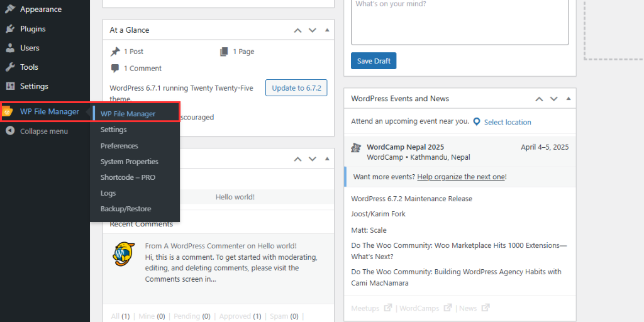Click Help organize the next one link

(x=461, y=177)
